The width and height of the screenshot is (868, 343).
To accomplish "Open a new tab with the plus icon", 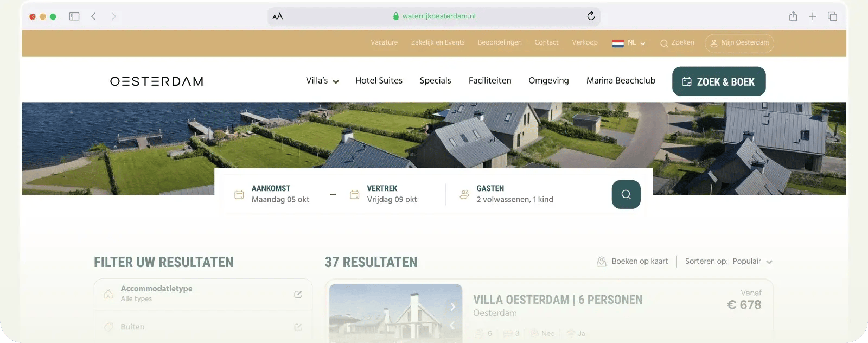I will tap(813, 16).
